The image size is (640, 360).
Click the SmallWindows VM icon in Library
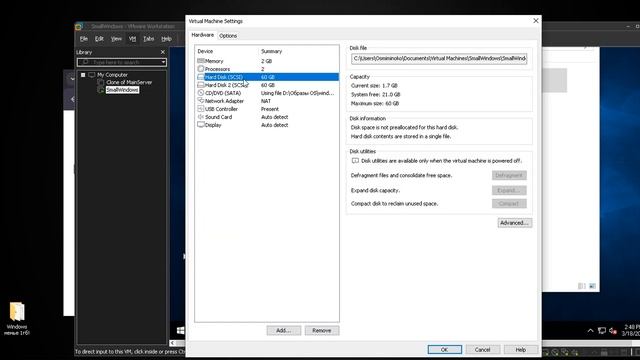(x=101, y=90)
